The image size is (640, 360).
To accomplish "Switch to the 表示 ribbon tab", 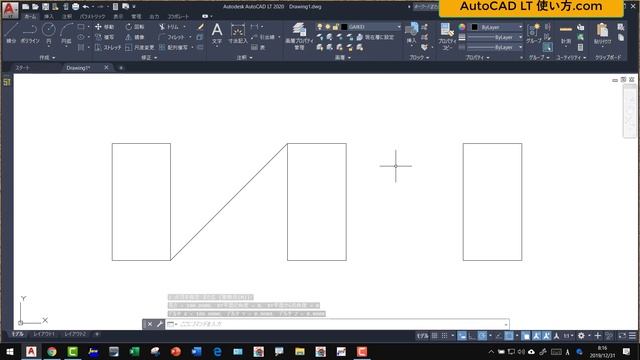I will coord(118,17).
